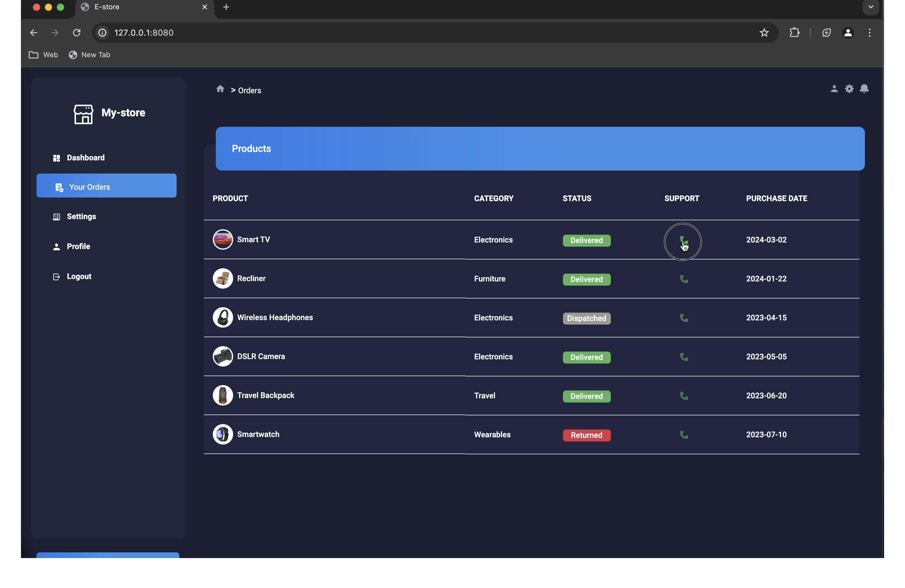Click the DSLR Camera product thumbnail
This screenshot has height=588, width=905.
click(222, 356)
